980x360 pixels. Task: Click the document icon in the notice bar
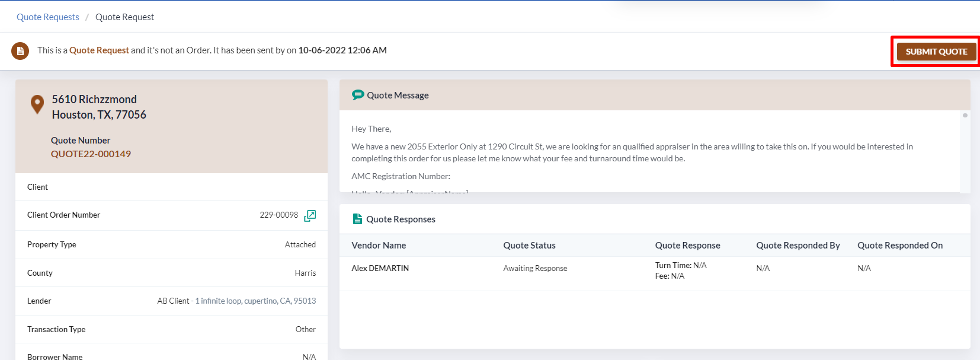pyautogui.click(x=20, y=51)
